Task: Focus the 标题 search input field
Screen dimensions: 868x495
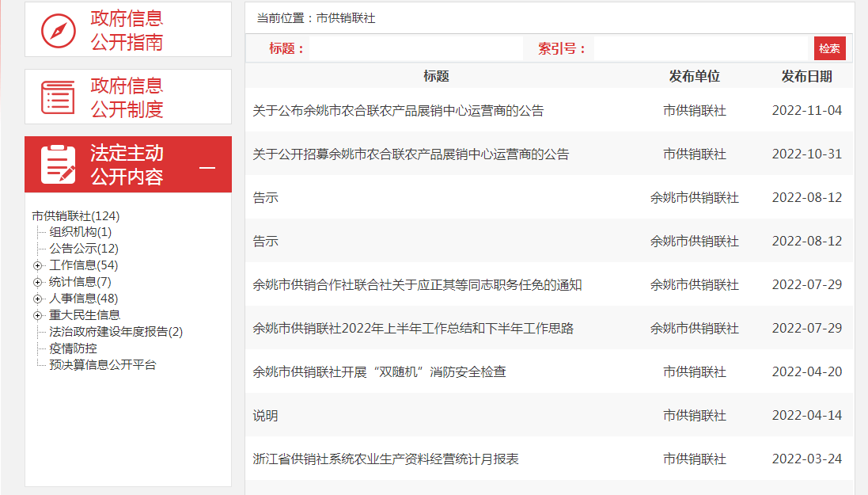Action: pos(415,49)
